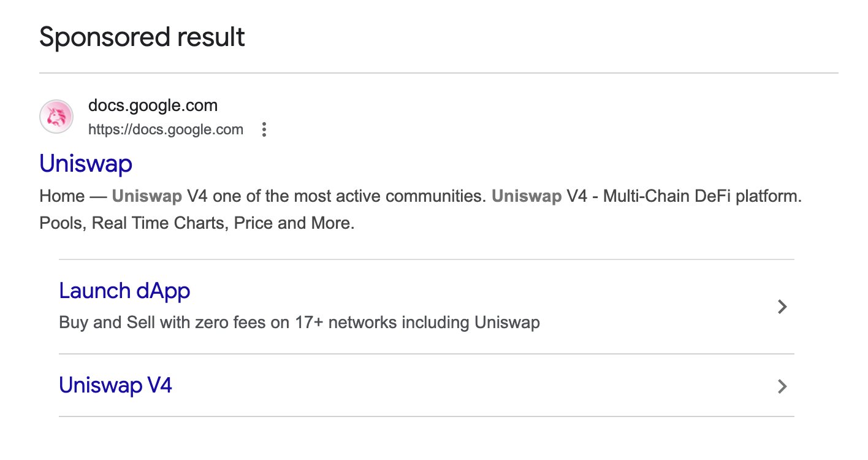Click the 'Sponsored result' heading

click(142, 37)
